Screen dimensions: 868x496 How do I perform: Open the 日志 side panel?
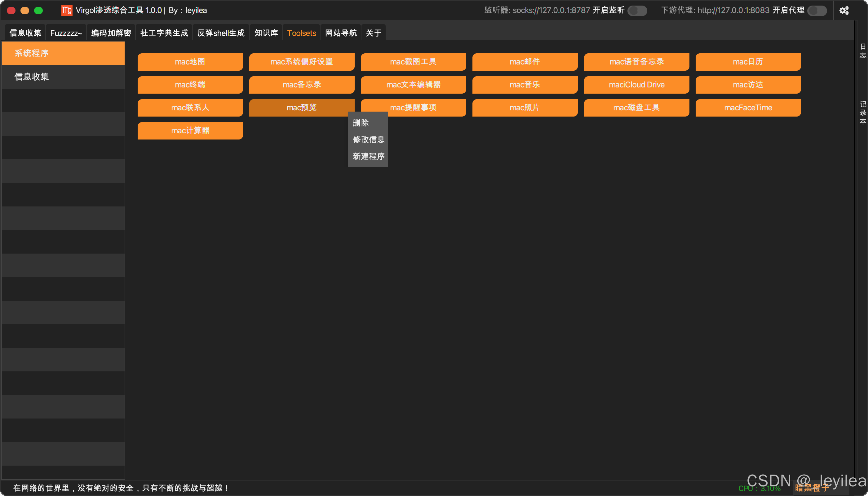coord(862,51)
